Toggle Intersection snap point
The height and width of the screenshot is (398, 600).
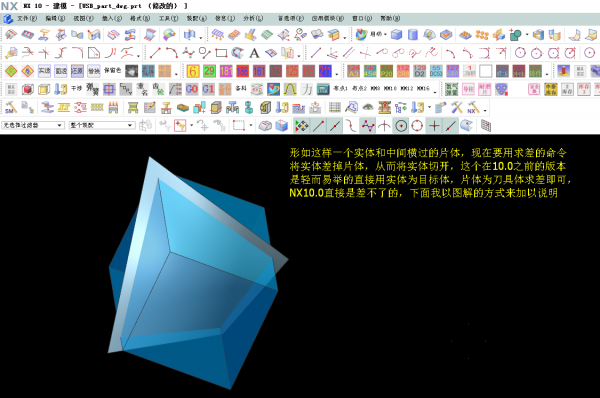tap(384, 126)
